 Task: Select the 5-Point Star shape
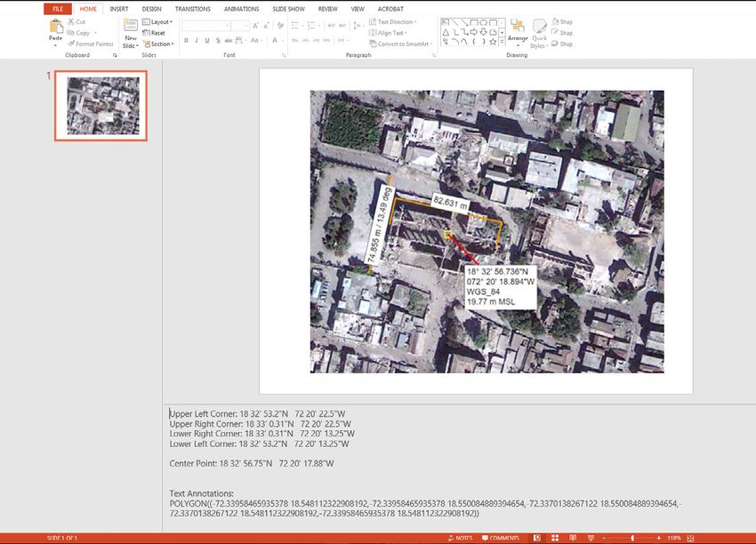[493, 42]
